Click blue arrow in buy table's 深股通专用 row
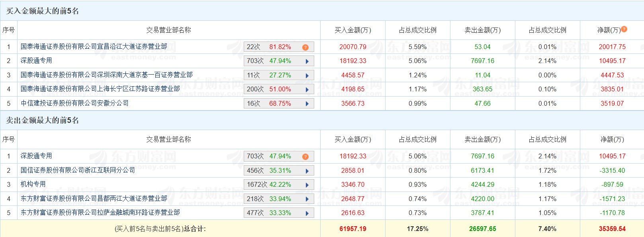 [x=307, y=61]
